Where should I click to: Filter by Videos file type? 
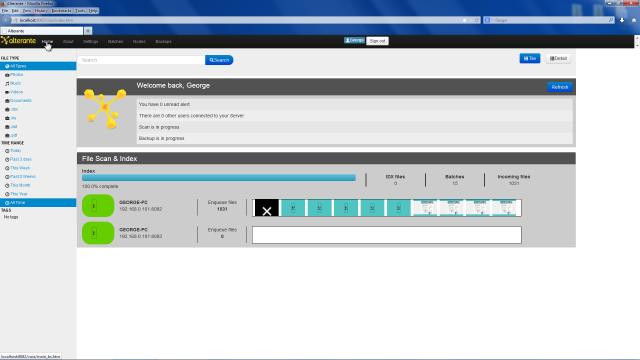(x=16, y=92)
